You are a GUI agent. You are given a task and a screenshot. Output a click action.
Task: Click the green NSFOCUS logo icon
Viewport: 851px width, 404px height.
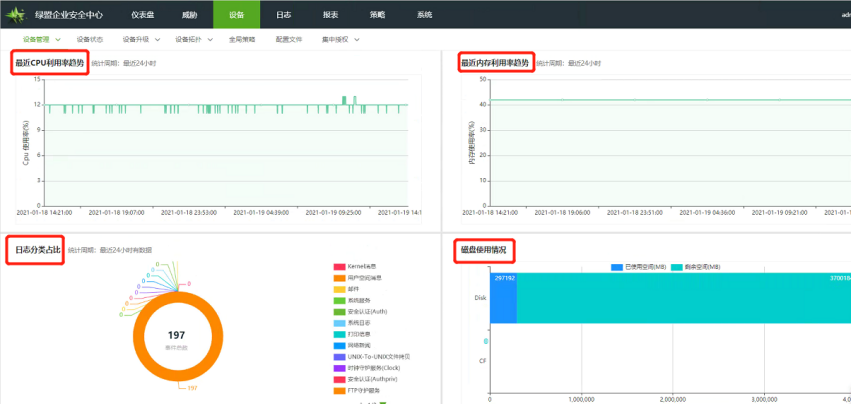(17, 15)
